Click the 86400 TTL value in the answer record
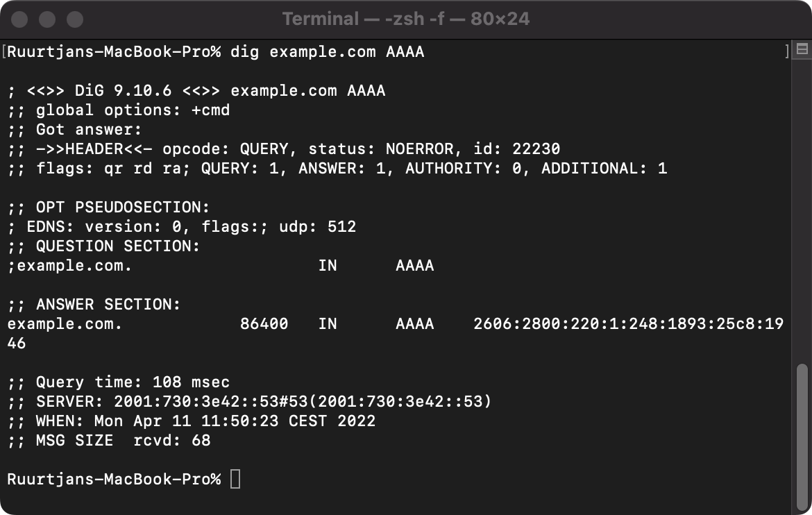 (x=264, y=323)
